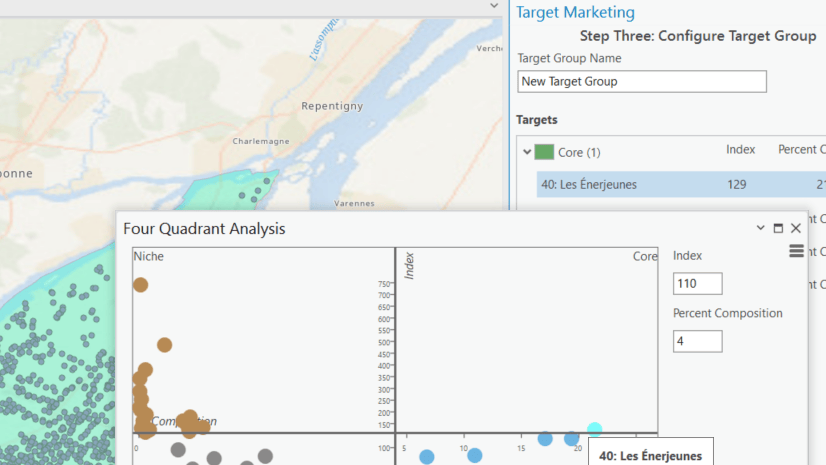
Task: Collapse the Core (1) target group
Action: (x=527, y=152)
